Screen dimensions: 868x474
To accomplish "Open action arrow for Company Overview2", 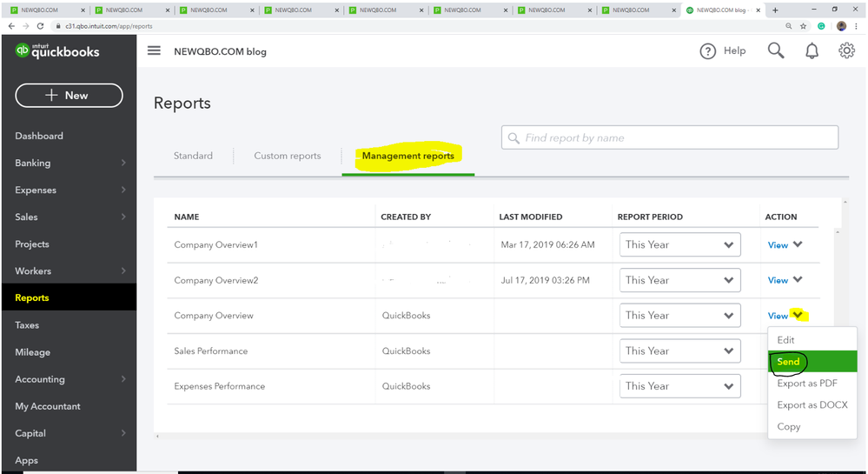I will (798, 279).
